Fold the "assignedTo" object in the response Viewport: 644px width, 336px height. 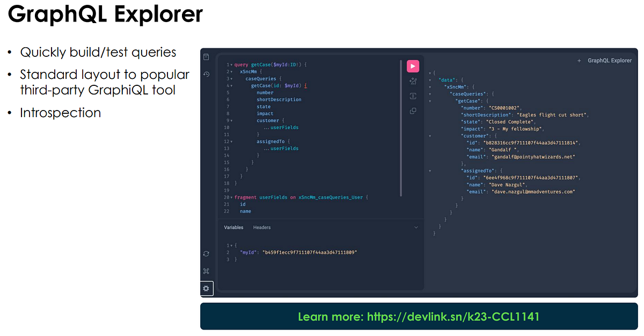click(x=430, y=171)
